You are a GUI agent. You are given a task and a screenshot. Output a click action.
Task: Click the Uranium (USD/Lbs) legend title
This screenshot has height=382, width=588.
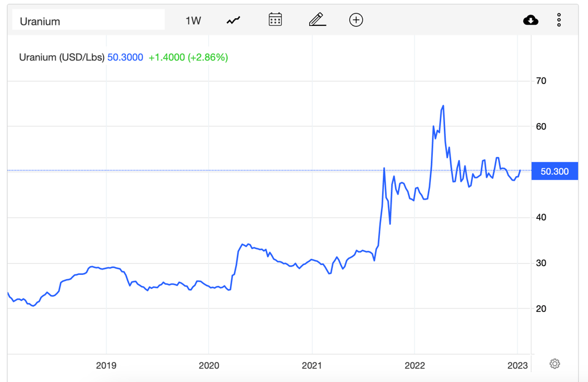click(x=62, y=58)
